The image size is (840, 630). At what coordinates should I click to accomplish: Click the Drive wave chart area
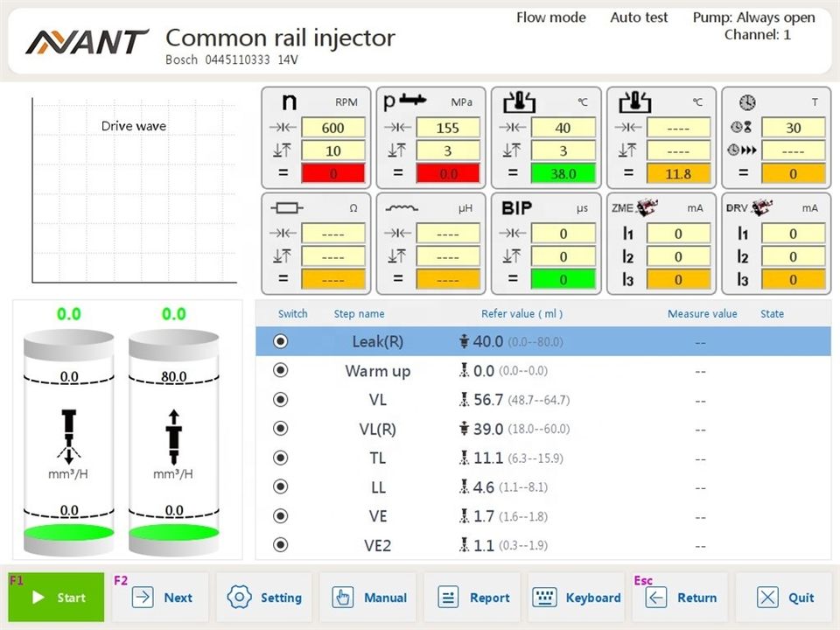coord(134,190)
